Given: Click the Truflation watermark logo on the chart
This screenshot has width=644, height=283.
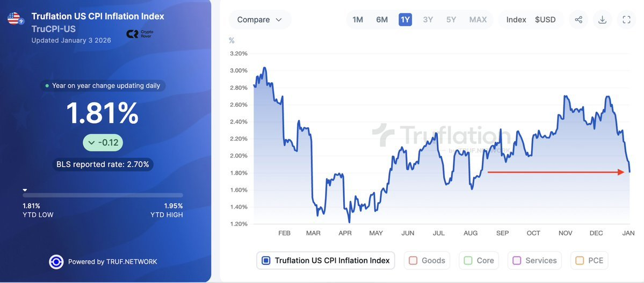Looking at the screenshot, I should (x=442, y=135).
